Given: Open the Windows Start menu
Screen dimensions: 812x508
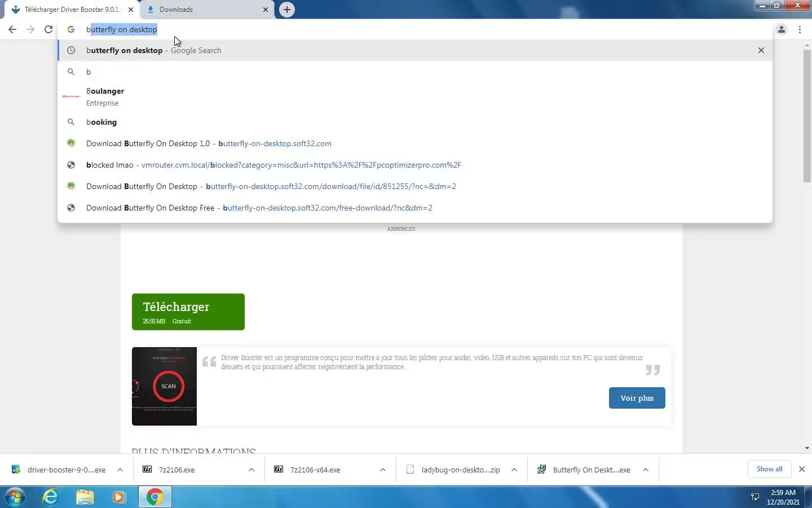Looking at the screenshot, I should 15,497.
